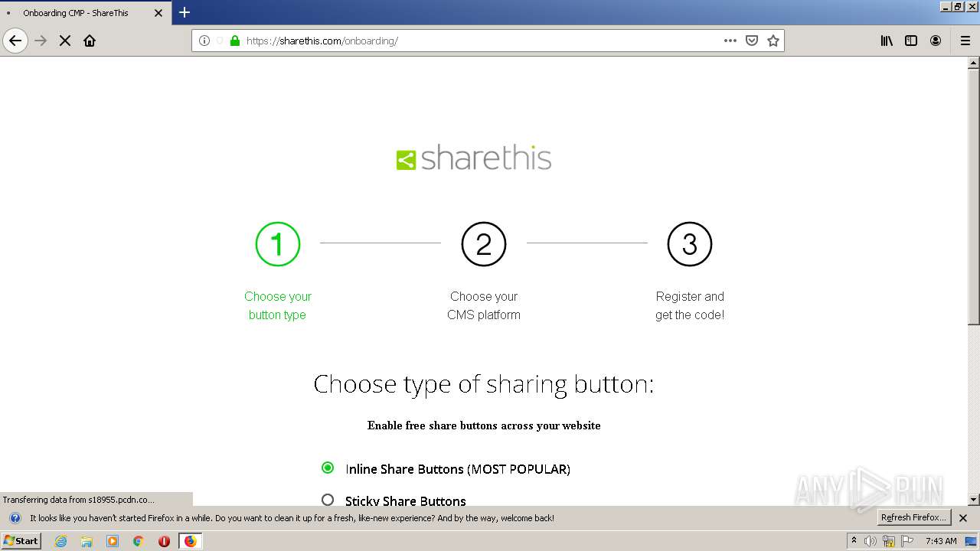Viewport: 980px width, 551px height.
Task: Close the Onboarding CMP - ShareThis tab
Action: pyautogui.click(x=158, y=13)
